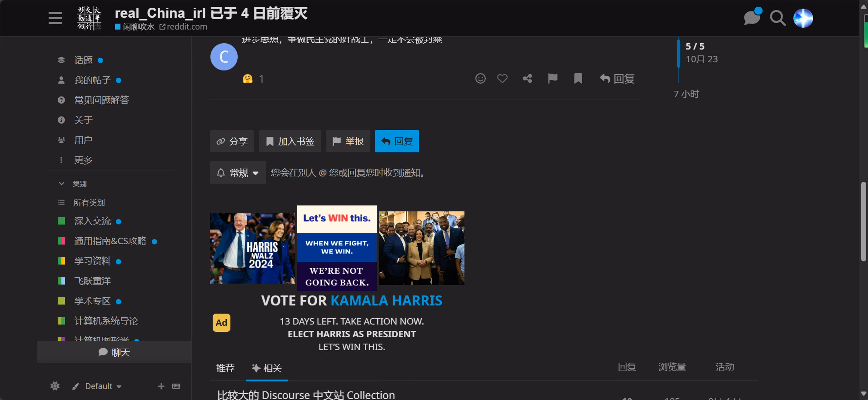Open keyboard shortcuts icon in sidebar footer
Image resolution: width=868 pixels, height=400 pixels.
click(x=176, y=386)
